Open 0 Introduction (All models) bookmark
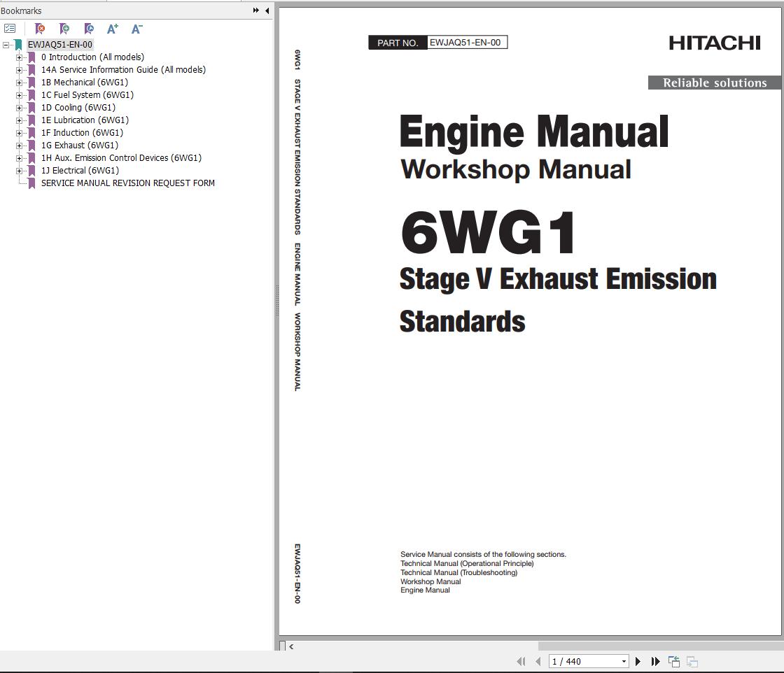This screenshot has width=784, height=673. click(x=92, y=57)
